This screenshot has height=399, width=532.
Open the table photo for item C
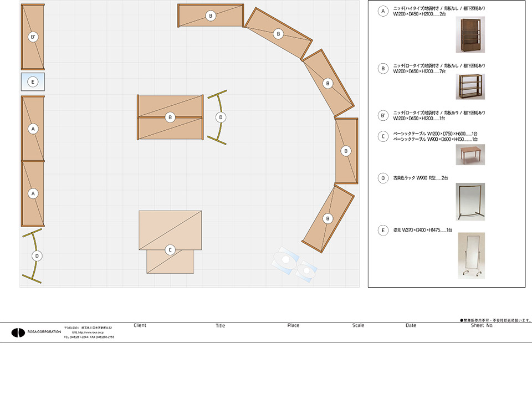[469, 155]
